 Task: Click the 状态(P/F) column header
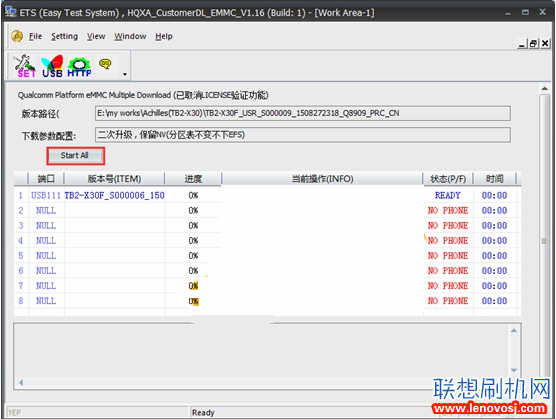click(448, 179)
